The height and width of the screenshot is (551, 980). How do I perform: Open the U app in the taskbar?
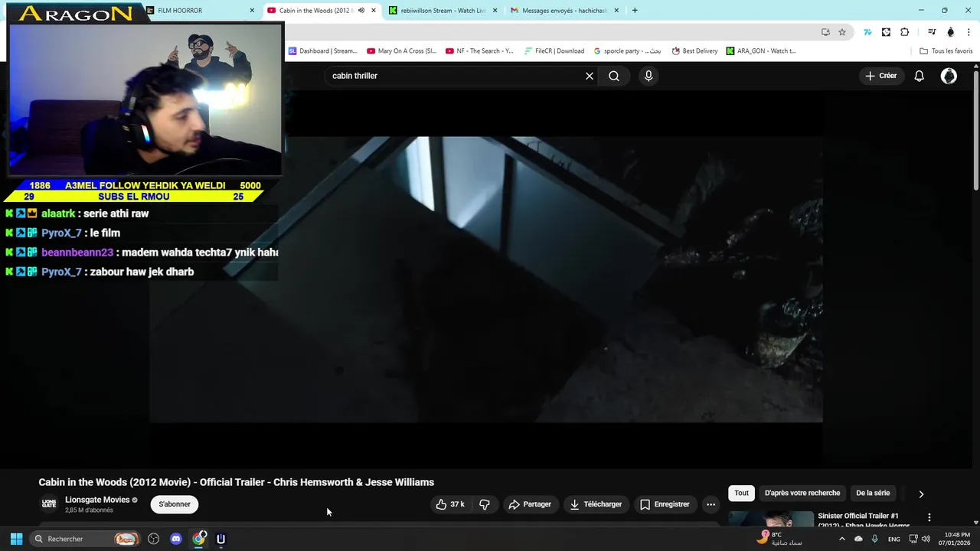click(x=221, y=539)
